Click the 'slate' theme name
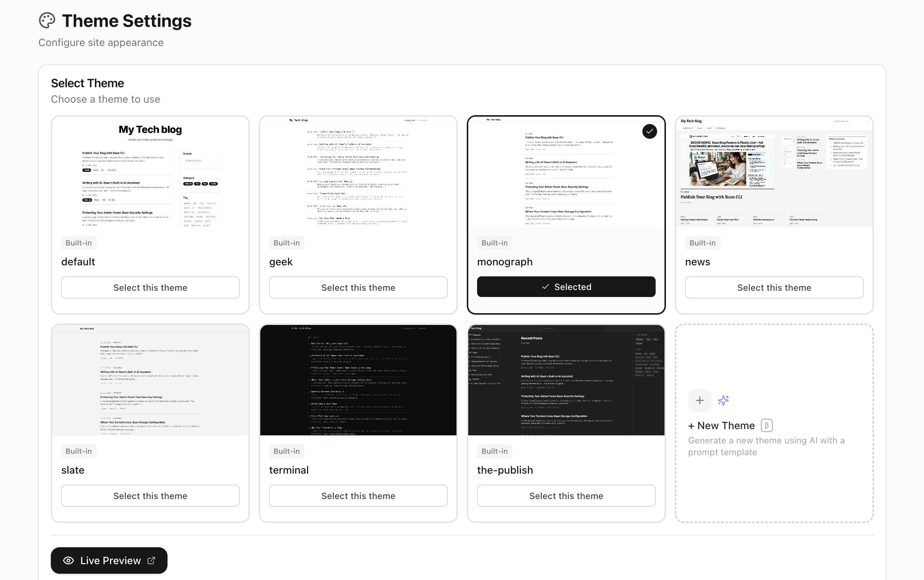Image resolution: width=924 pixels, height=580 pixels. 73,470
